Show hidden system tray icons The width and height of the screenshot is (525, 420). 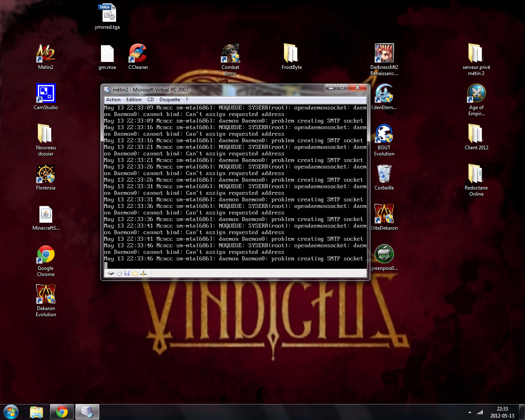470,412
